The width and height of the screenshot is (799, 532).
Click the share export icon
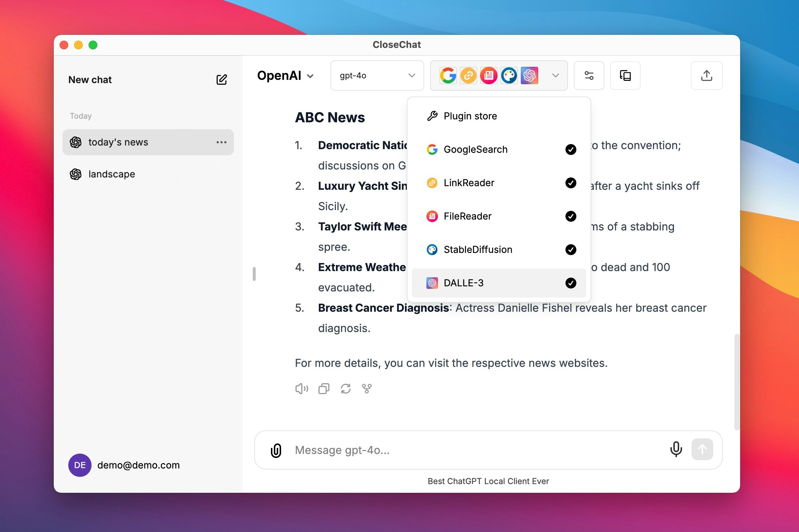[706, 75]
